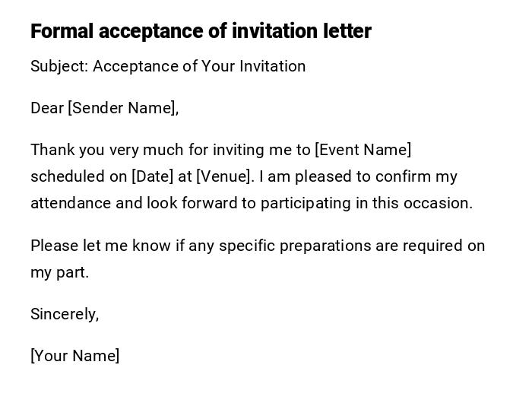Click the heading 'Formal acceptance of invitation letter'
This screenshot has width=532, height=403.
pos(201,31)
